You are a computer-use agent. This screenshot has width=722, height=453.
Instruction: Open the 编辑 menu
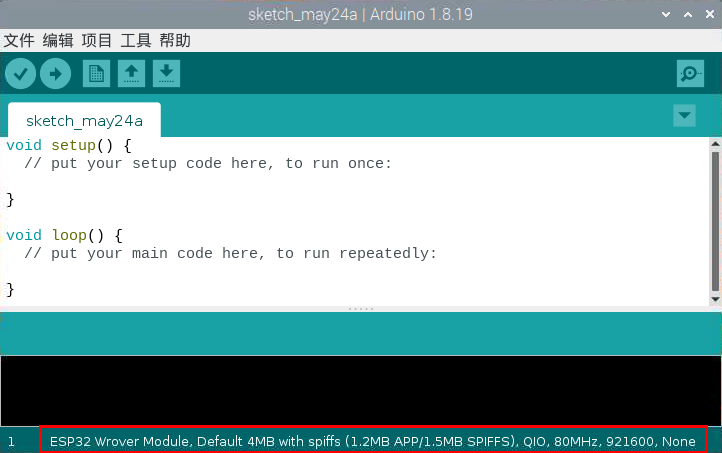coord(58,41)
